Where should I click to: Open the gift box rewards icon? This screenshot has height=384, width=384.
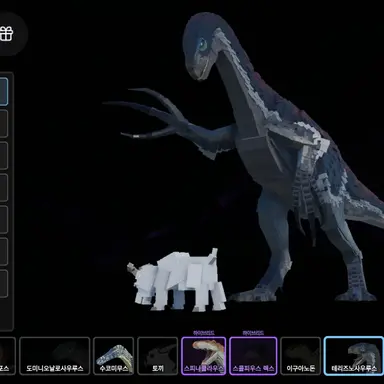tap(6, 34)
